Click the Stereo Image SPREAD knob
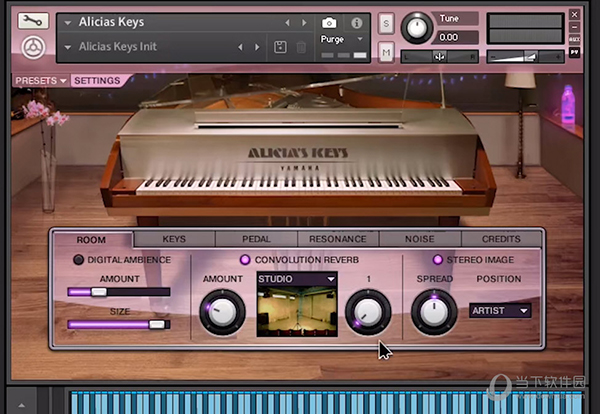Image resolution: width=600 pixels, height=414 pixels. pyautogui.click(x=434, y=312)
